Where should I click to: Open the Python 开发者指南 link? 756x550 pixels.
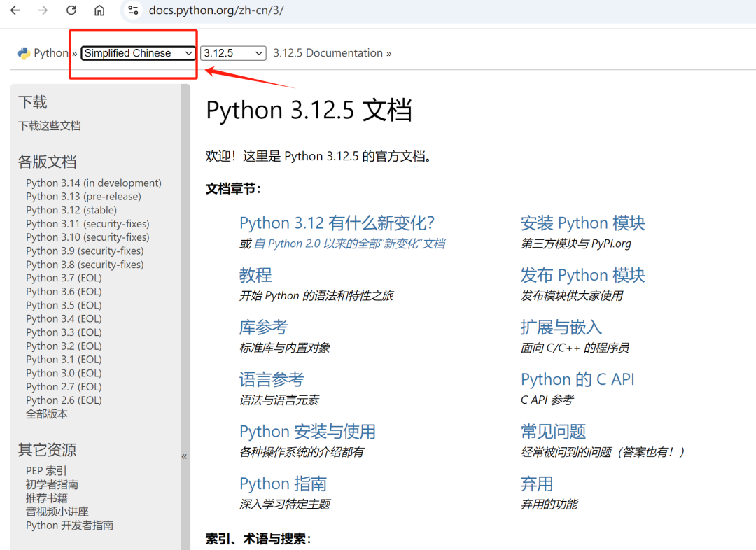[x=70, y=526]
